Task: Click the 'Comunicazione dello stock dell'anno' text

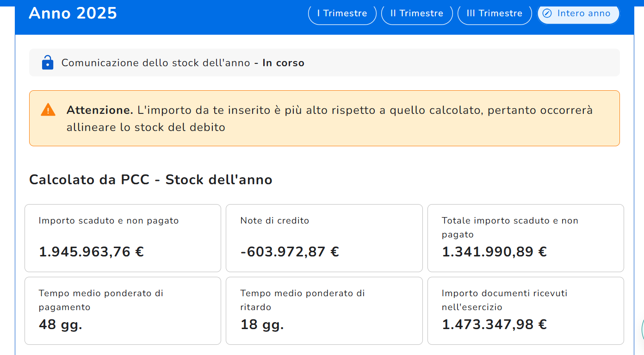Action: click(155, 63)
